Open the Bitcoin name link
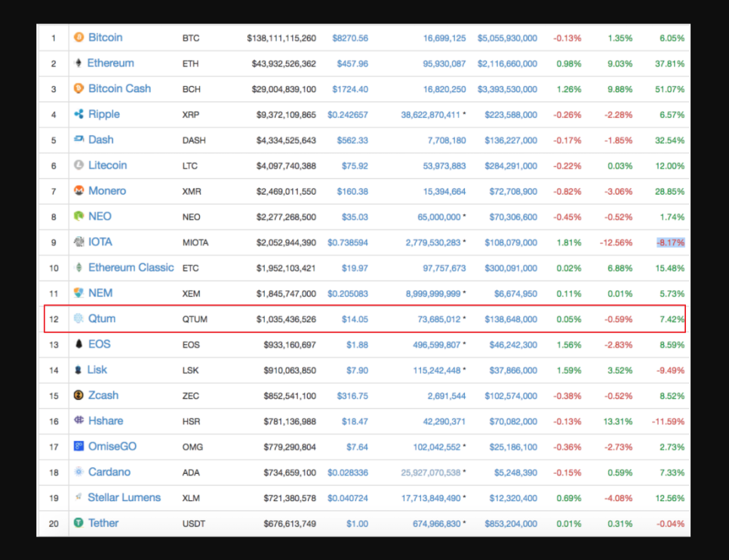The width and height of the screenshot is (729, 560). pyautogui.click(x=106, y=37)
